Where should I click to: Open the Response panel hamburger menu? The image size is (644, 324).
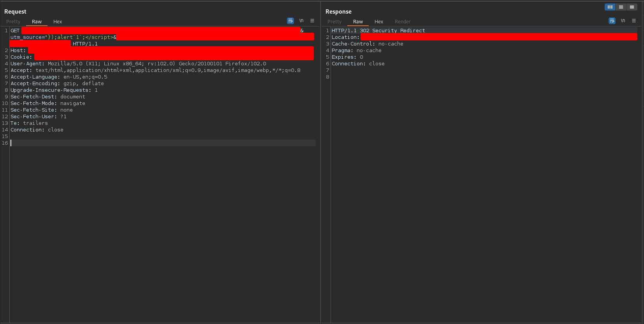(x=634, y=21)
